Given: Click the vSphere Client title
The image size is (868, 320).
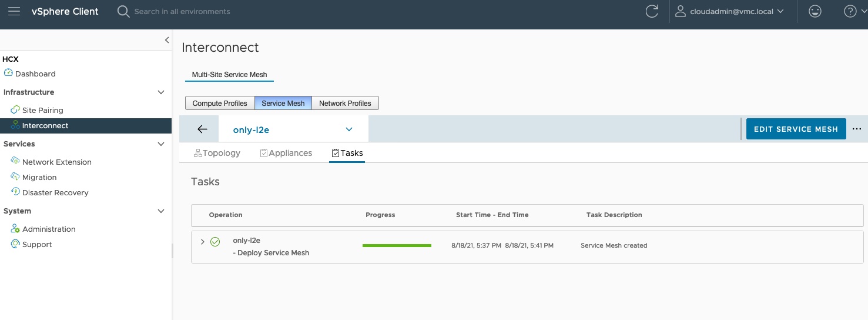Looking at the screenshot, I should (x=65, y=11).
